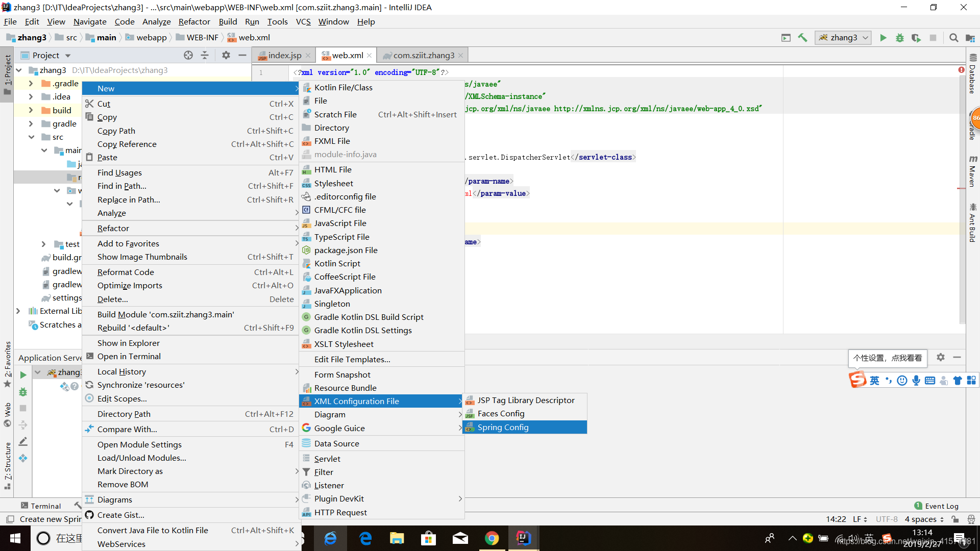The height and width of the screenshot is (551, 980).
Task: Click the Application Servers debug icon
Action: click(x=23, y=392)
